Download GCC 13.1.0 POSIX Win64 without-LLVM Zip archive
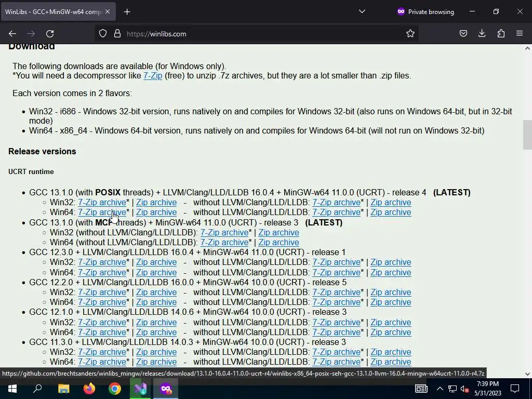532x399 pixels. coord(391,212)
